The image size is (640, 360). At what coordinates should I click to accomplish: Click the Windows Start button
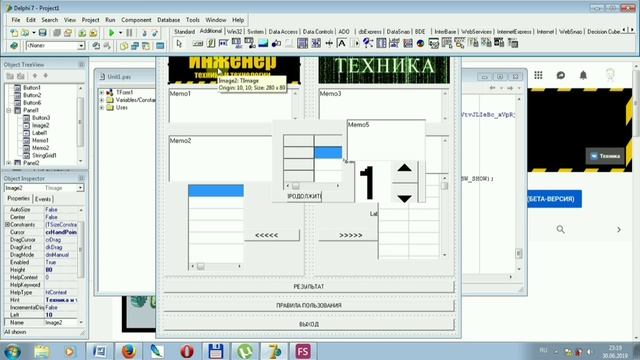pyautogui.click(x=13, y=351)
